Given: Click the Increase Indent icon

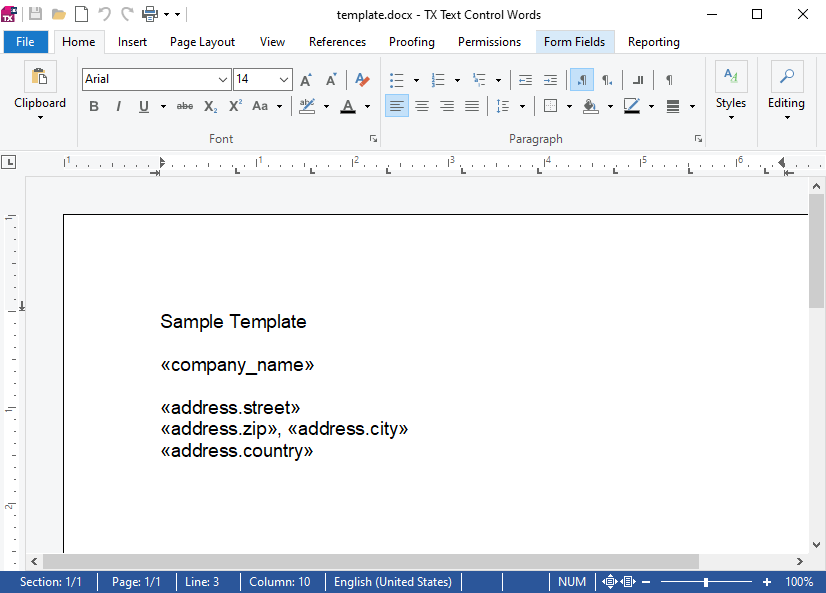Looking at the screenshot, I should 550,80.
